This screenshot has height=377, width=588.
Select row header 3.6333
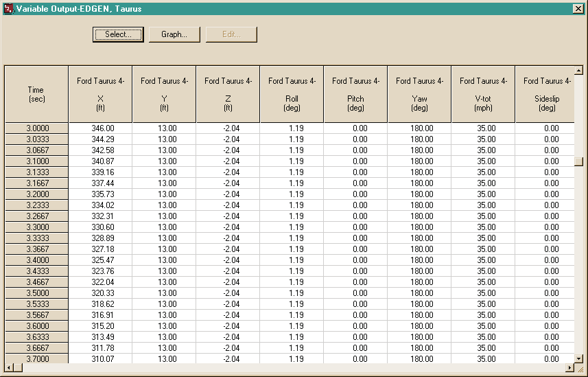click(36, 336)
